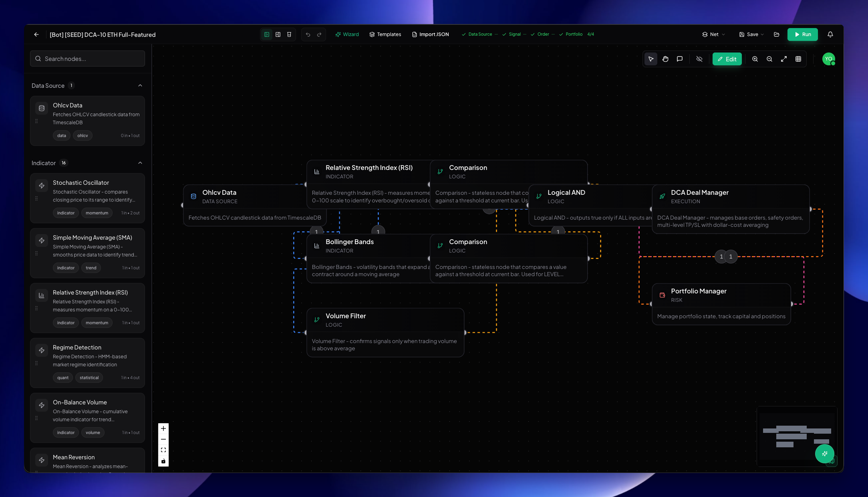Image resolution: width=868 pixels, height=497 pixels.
Task: Toggle the right sidebar panel layout
Action: coord(278,34)
